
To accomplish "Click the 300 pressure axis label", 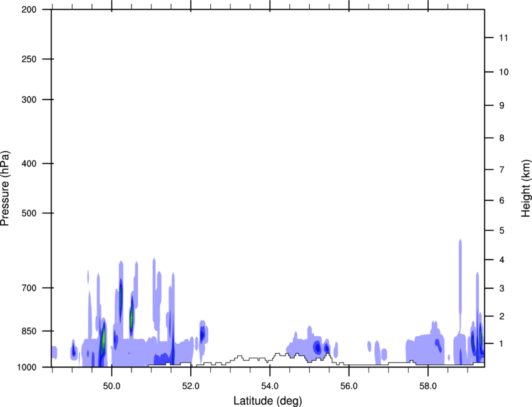I will pos(29,100).
